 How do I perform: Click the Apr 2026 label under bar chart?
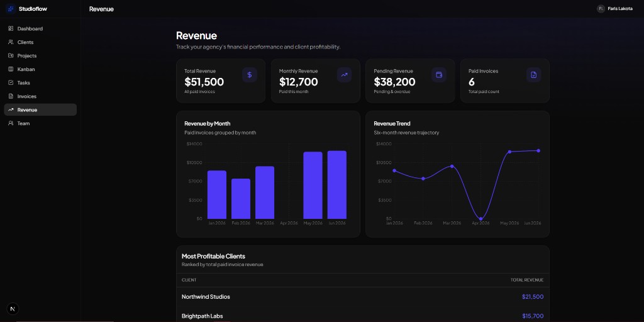289,223
